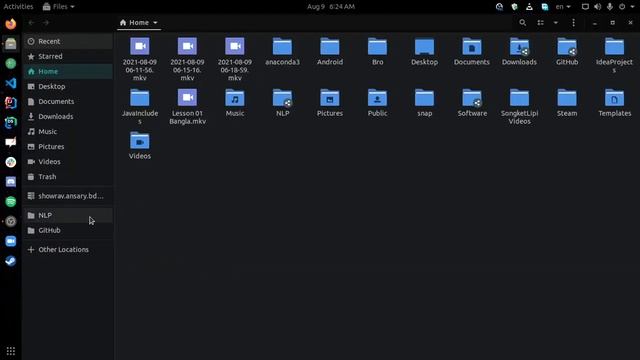Click the microphone icon in system tray
This screenshot has height=360, width=640.
click(610, 7)
